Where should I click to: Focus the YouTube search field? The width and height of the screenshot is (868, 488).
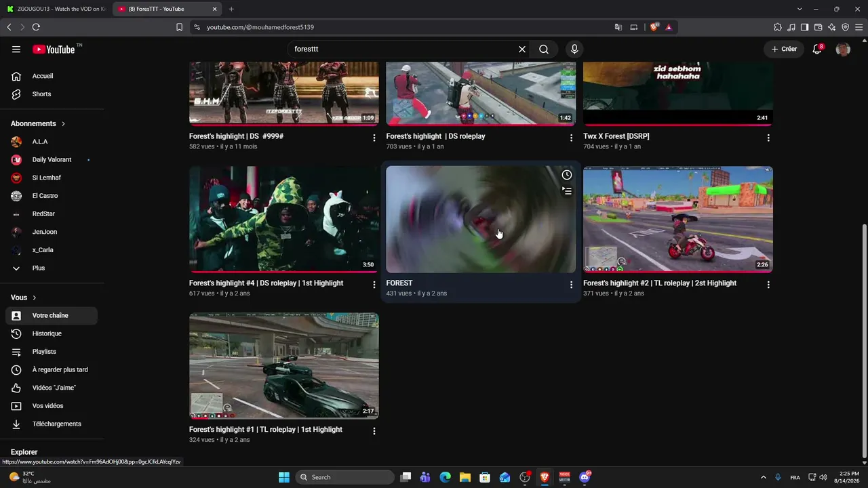403,49
